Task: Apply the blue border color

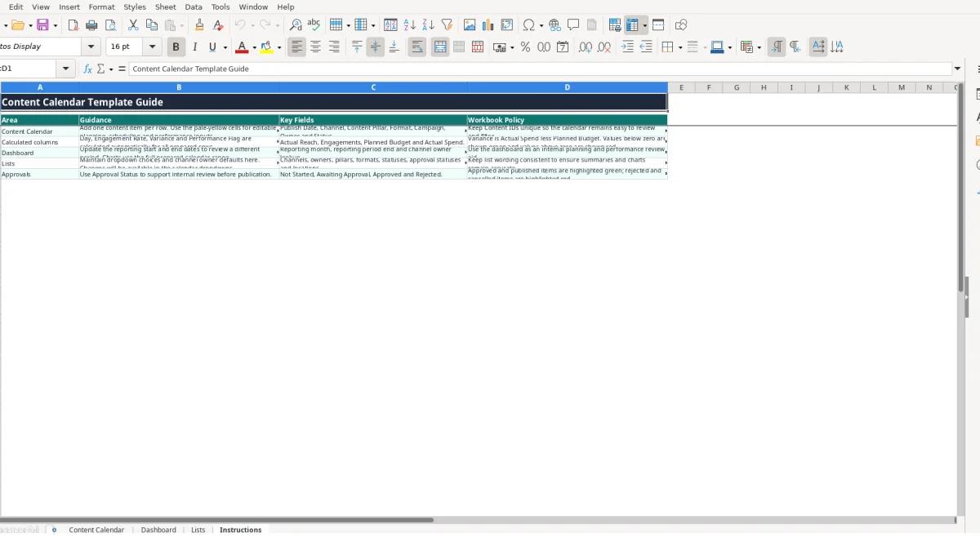Action: tap(716, 47)
